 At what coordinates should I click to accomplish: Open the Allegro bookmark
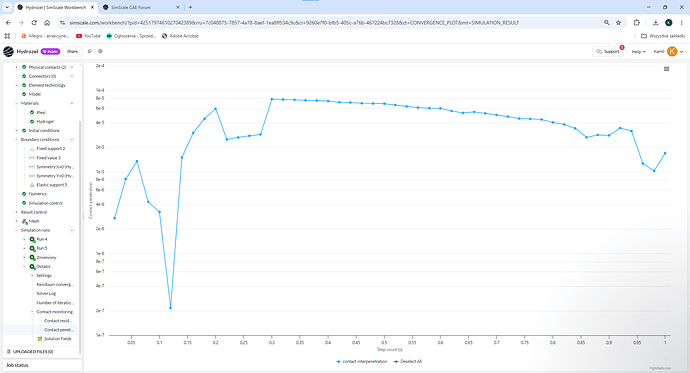click(x=45, y=36)
